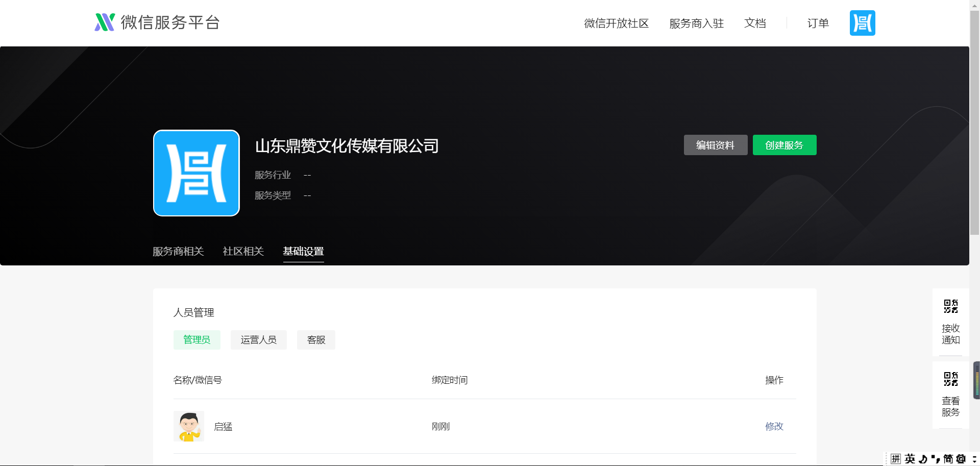Click the 服务行业 label

273,175
